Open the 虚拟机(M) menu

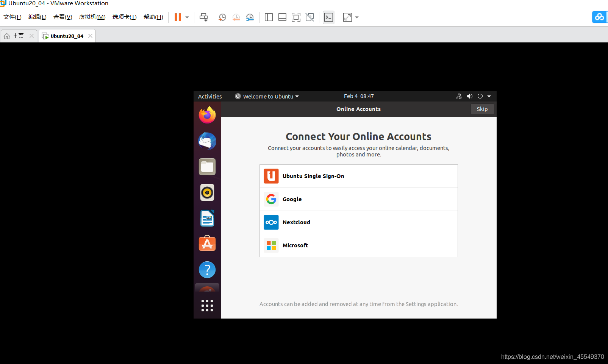pos(92,17)
